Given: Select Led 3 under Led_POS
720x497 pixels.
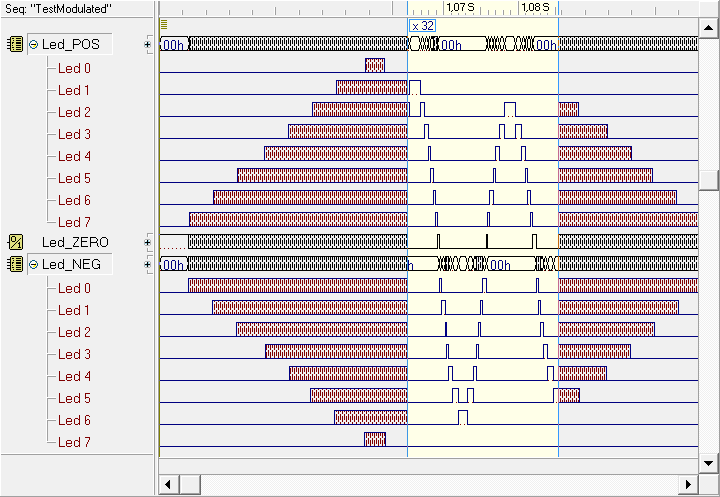Looking at the screenshot, I should pyautogui.click(x=74, y=135).
